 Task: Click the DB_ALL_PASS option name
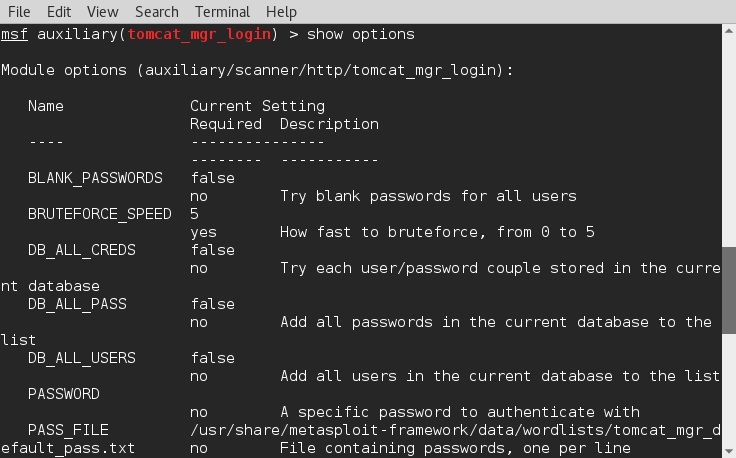(x=77, y=304)
